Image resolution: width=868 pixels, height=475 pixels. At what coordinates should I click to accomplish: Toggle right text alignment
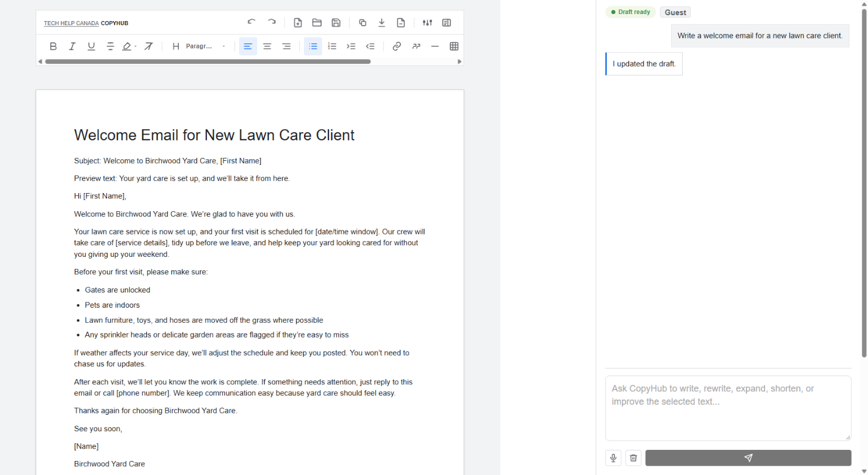click(x=286, y=46)
